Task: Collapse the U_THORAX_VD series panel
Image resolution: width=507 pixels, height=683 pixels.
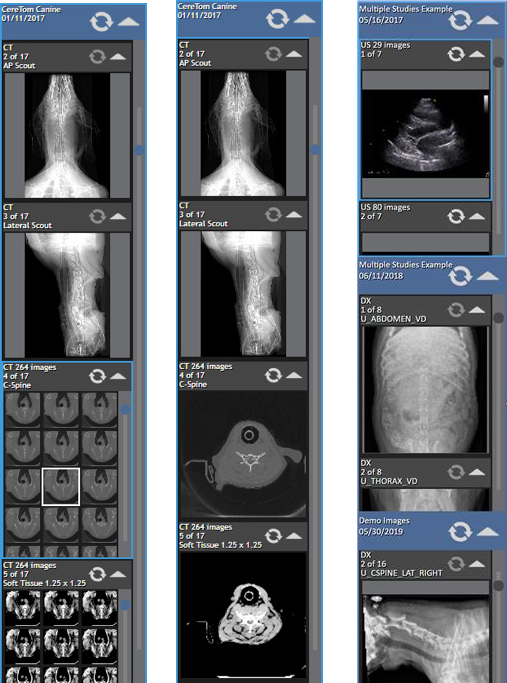Action: point(477,472)
